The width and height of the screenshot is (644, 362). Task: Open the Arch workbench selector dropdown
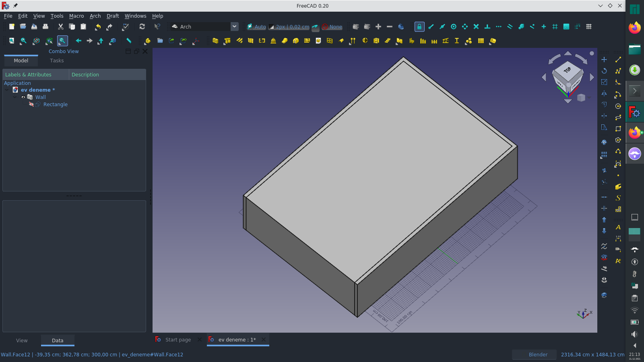click(234, 26)
